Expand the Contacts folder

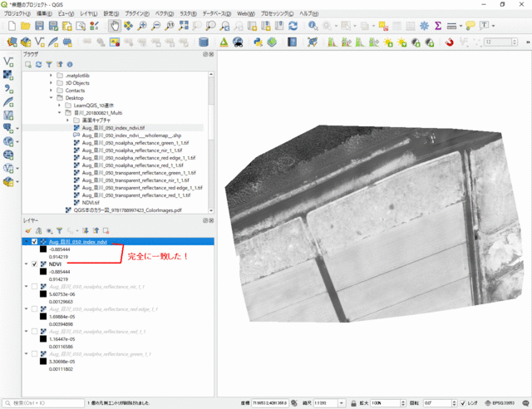[x=51, y=91]
